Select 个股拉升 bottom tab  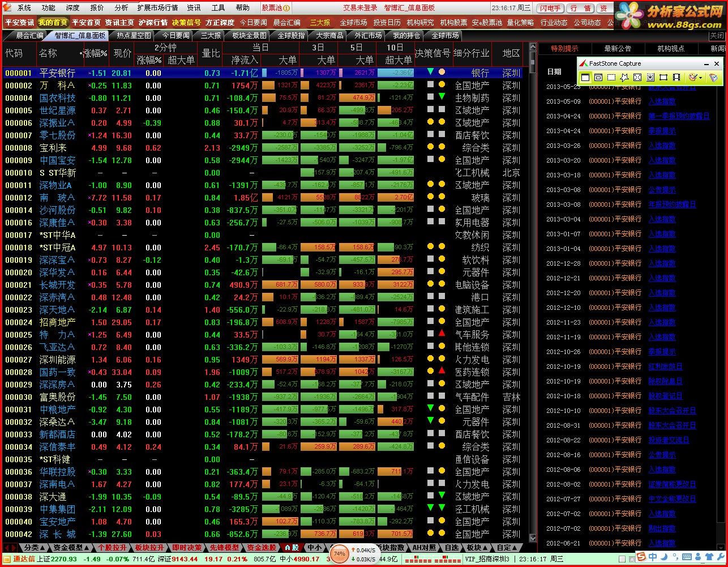click(x=112, y=548)
